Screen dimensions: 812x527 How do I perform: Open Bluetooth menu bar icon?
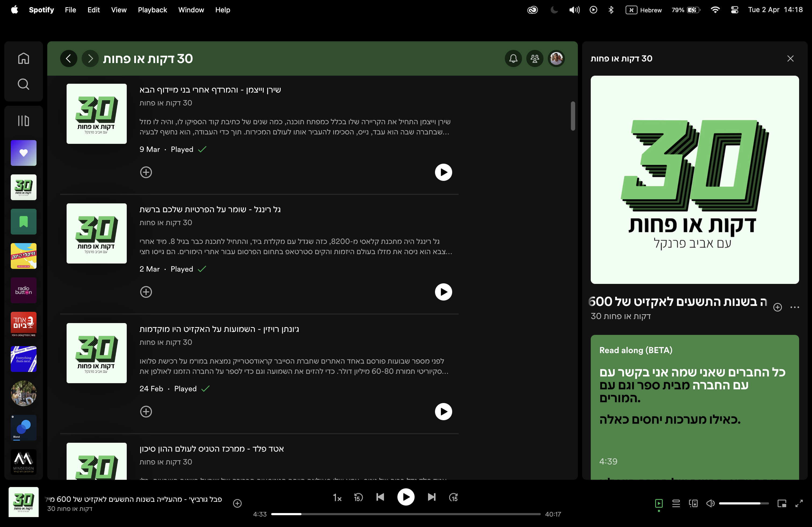point(611,10)
